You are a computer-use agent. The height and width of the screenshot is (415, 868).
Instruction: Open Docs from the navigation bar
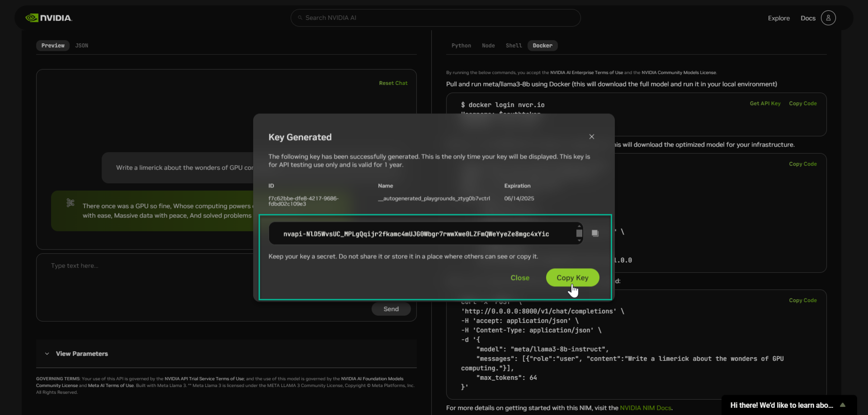click(x=808, y=18)
